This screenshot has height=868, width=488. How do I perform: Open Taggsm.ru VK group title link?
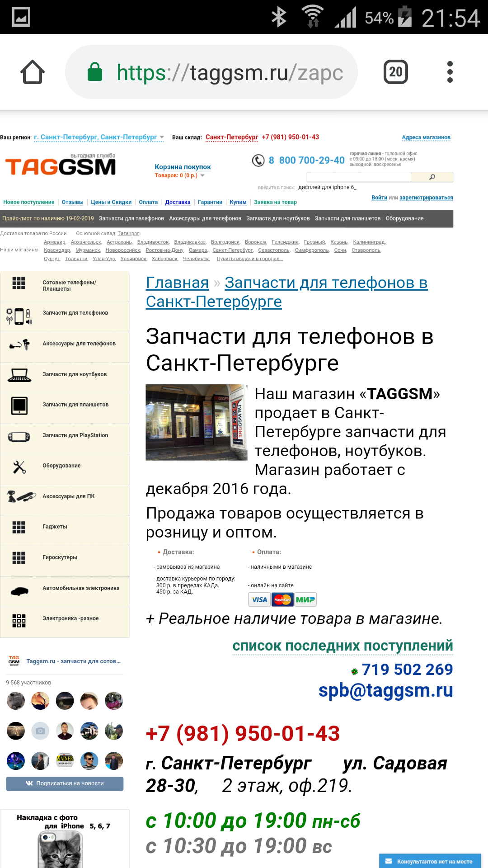[73, 661]
